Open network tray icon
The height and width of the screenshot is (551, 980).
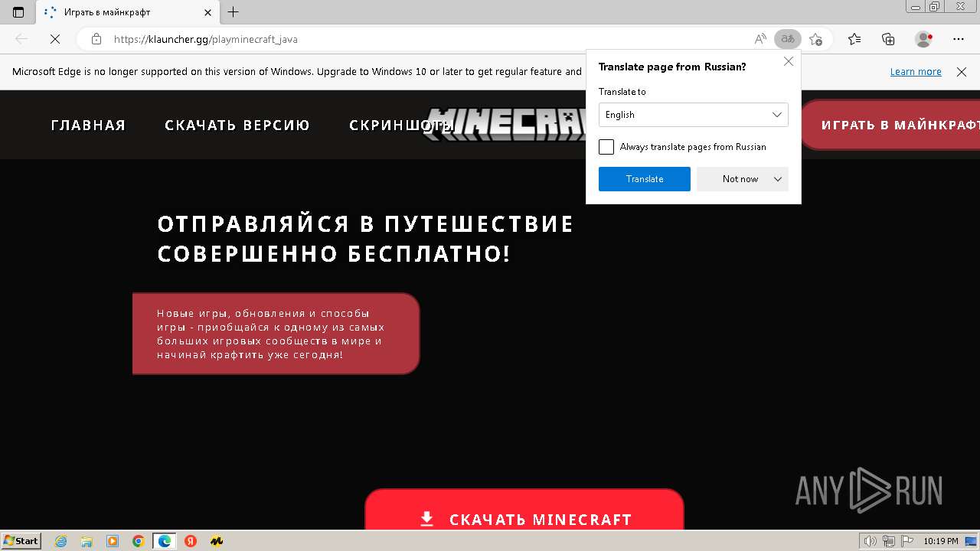[888, 541]
